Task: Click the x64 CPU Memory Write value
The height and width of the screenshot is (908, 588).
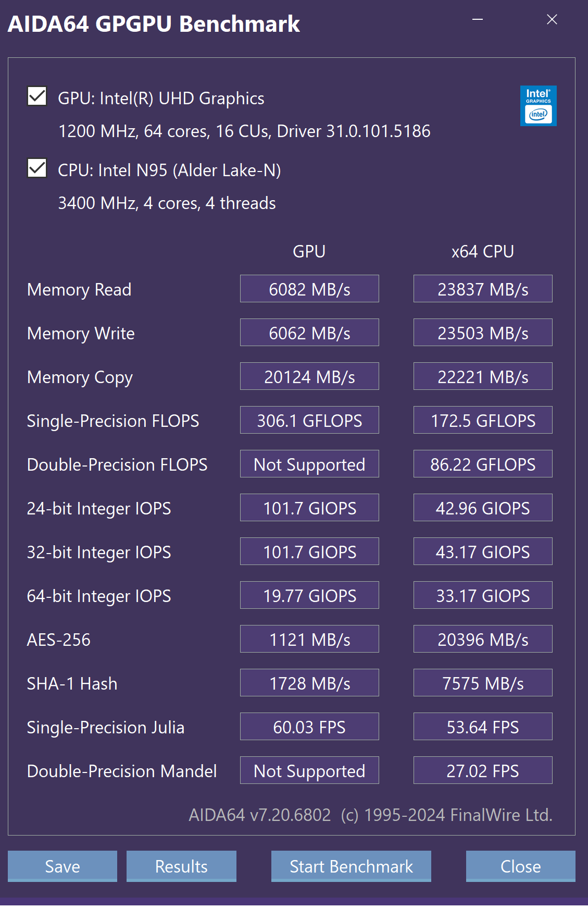Action: (x=483, y=333)
